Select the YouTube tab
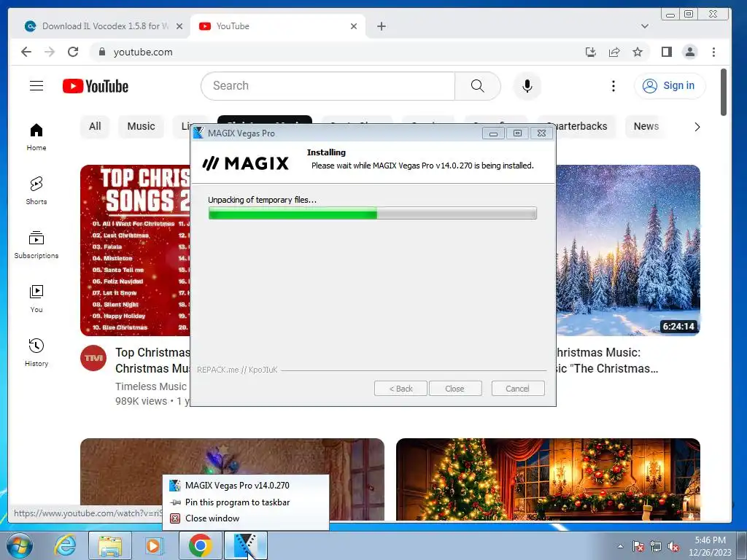Image resolution: width=747 pixels, height=560 pixels. point(276,26)
